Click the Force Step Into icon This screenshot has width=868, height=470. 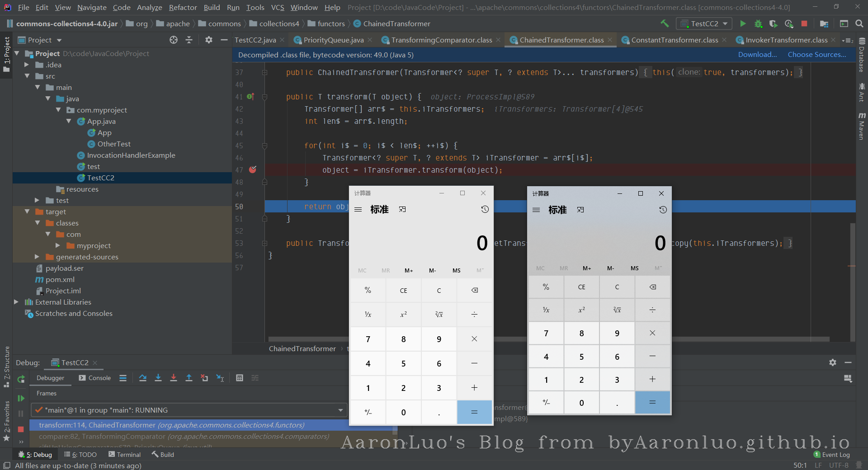(x=174, y=378)
